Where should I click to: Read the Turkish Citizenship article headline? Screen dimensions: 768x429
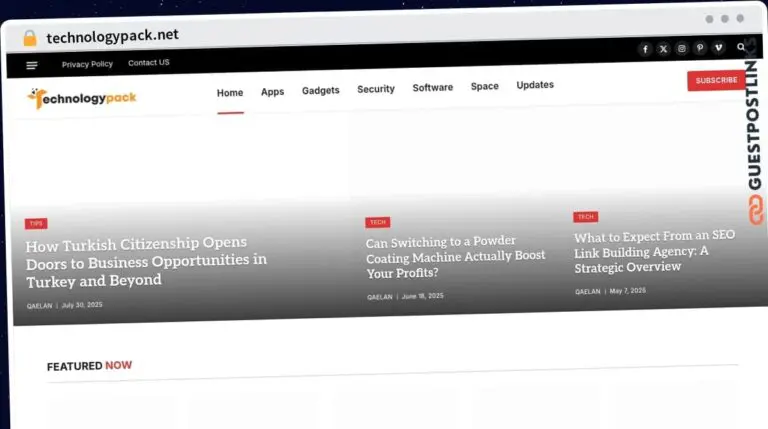(146, 262)
